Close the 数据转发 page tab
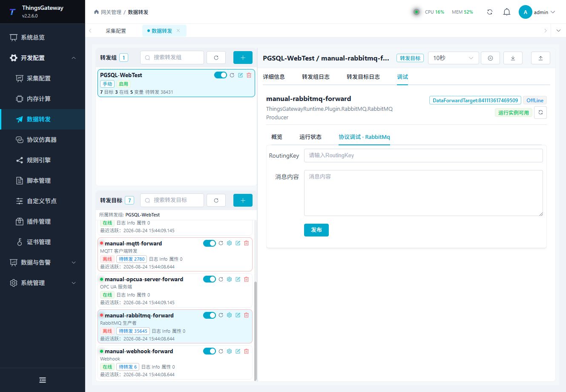This screenshot has width=566, height=392. tap(178, 31)
